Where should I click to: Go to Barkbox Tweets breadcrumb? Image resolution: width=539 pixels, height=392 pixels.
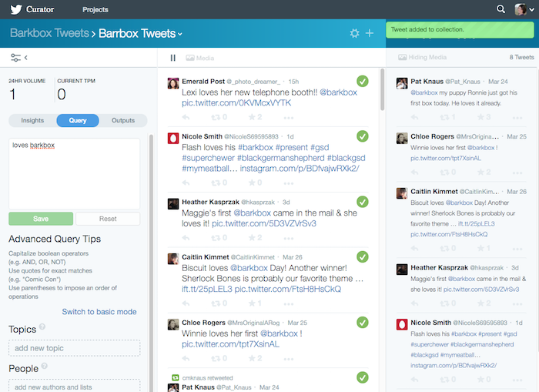49,33
